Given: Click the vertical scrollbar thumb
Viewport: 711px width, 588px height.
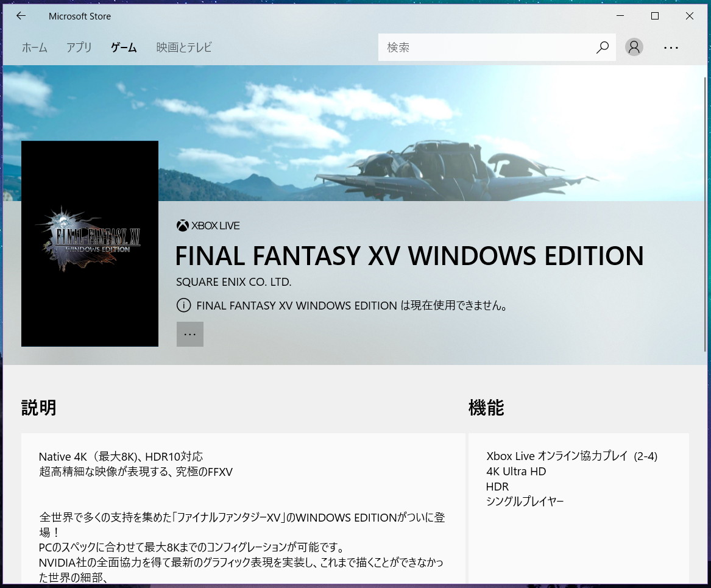Looking at the screenshot, I should [x=704, y=214].
